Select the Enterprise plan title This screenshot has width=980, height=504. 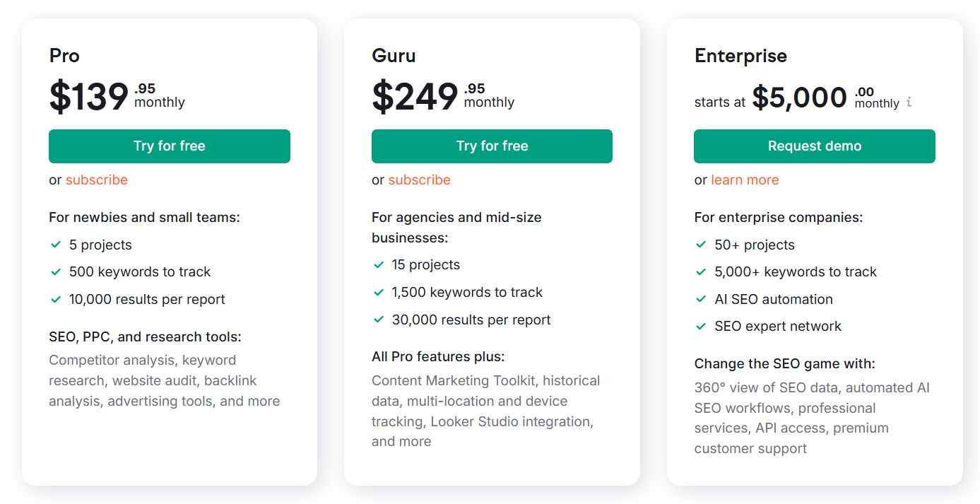[740, 56]
